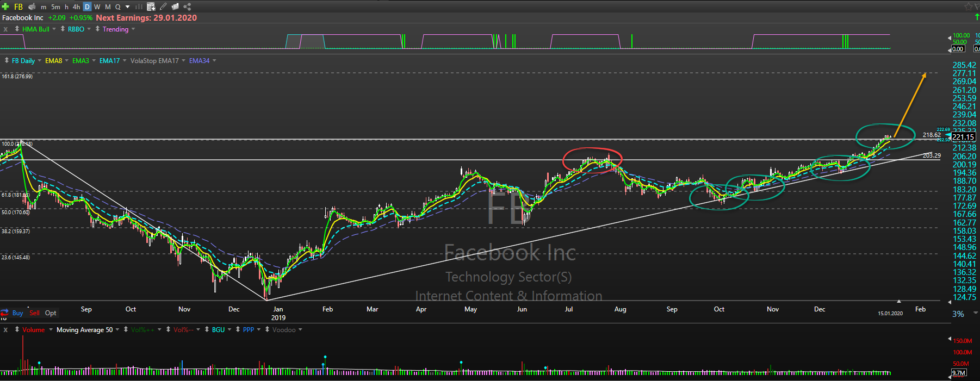Click the 3% scale control below price axis
Image resolution: width=980 pixels, height=381 pixels.
click(x=958, y=314)
